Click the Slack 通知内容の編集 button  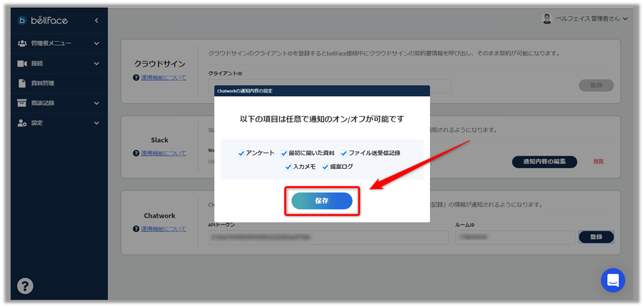coord(544,162)
